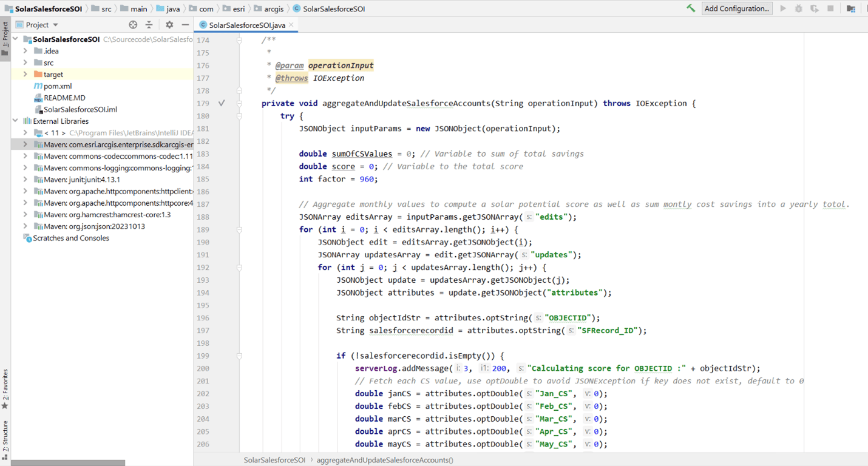Click the Debug bug icon
This screenshot has width=868, height=466.
(x=799, y=8)
